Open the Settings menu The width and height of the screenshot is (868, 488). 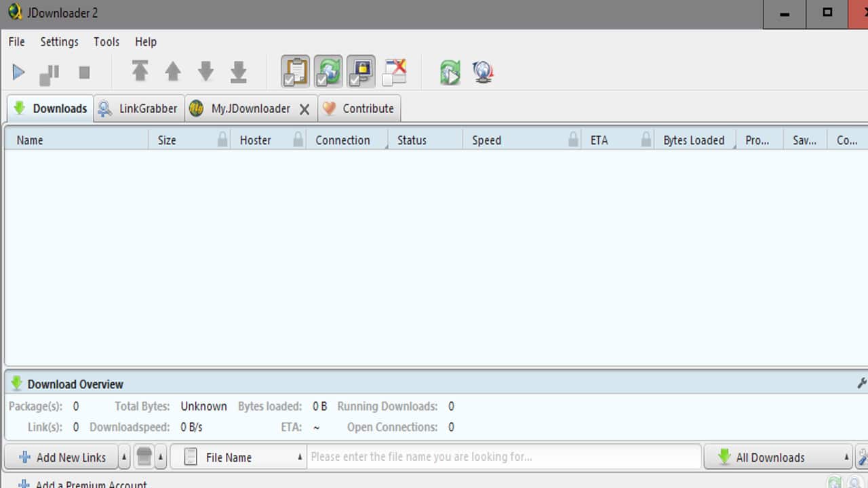59,41
